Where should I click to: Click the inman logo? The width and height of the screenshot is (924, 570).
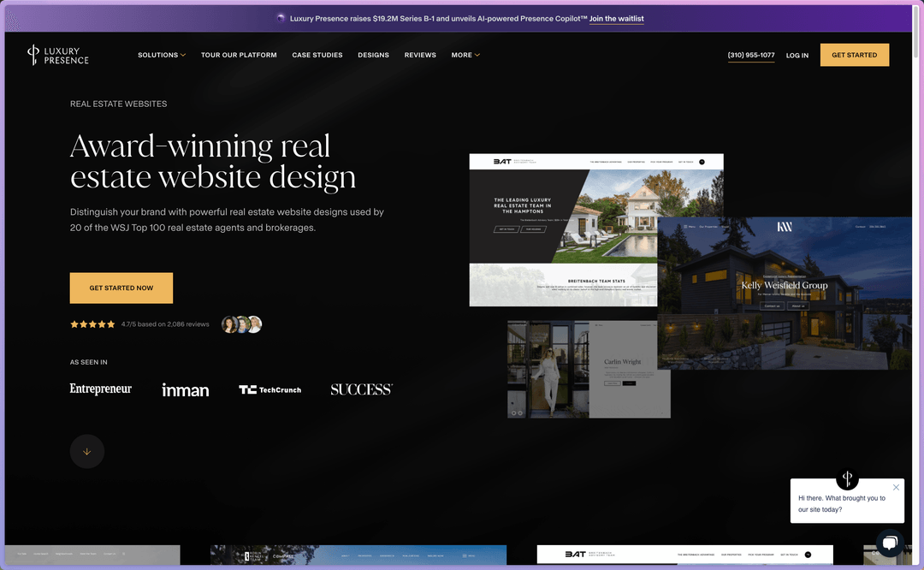[186, 389]
